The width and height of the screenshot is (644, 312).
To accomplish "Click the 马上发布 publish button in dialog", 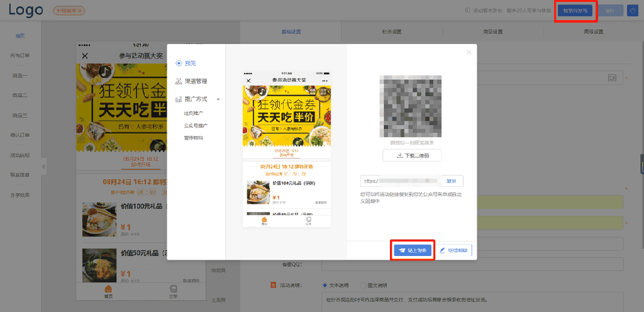I will (413, 250).
